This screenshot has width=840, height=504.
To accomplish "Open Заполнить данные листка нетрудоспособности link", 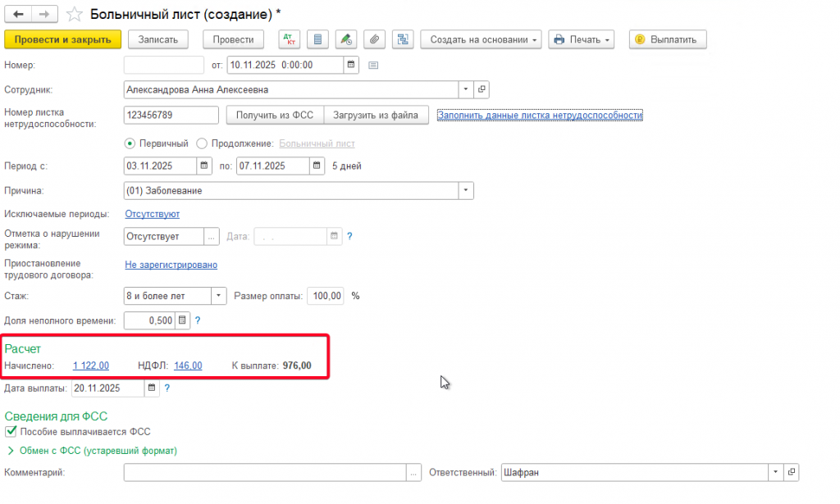I will click(540, 115).
